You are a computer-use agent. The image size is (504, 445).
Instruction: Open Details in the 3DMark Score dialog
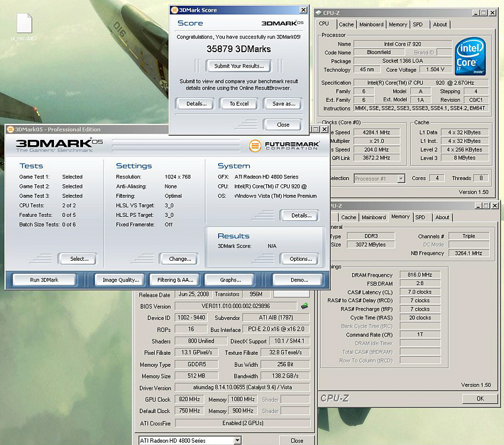tap(196, 104)
